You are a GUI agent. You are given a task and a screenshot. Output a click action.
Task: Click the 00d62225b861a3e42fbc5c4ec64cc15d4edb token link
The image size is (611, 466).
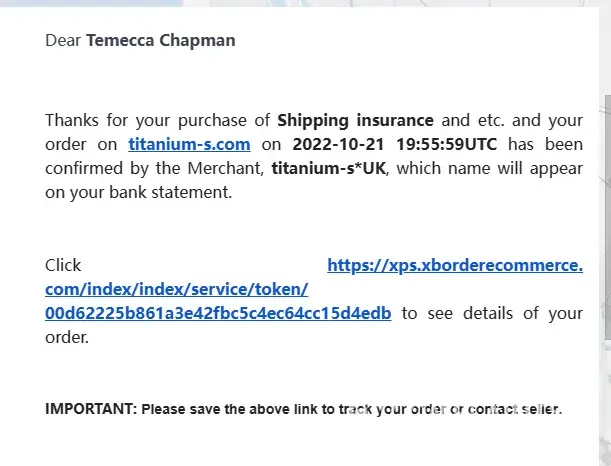(218, 314)
